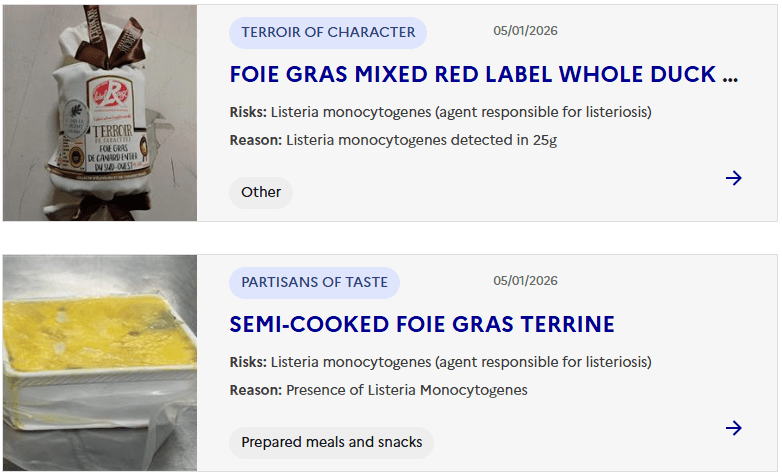Open FOIE GRAS MIXED RED LABEL WHOLE DUCK title
This screenshot has width=782, height=474.
(484, 74)
